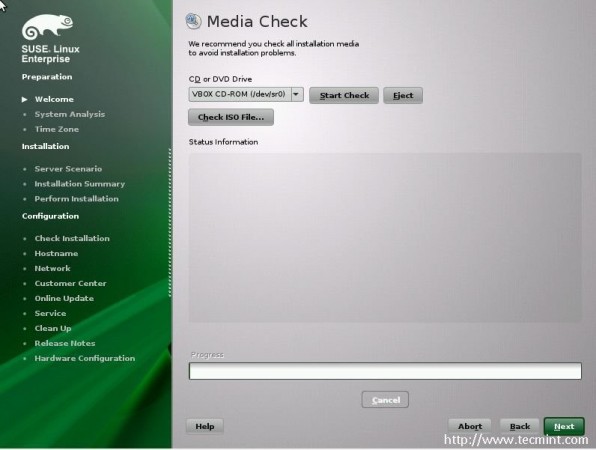Screen dimensions: 596x450
Task: Click the media recommendation description text
Action: (273, 48)
